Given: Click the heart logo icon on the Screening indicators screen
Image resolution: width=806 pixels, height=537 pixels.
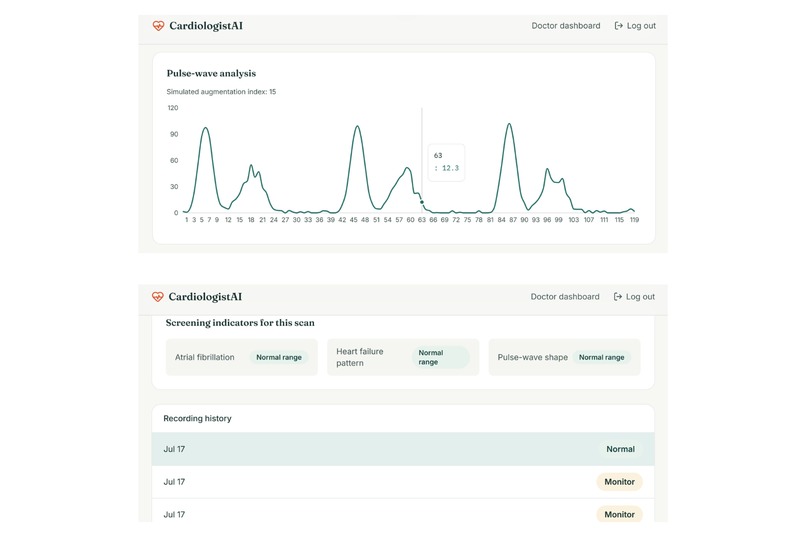Looking at the screenshot, I should pyautogui.click(x=157, y=297).
